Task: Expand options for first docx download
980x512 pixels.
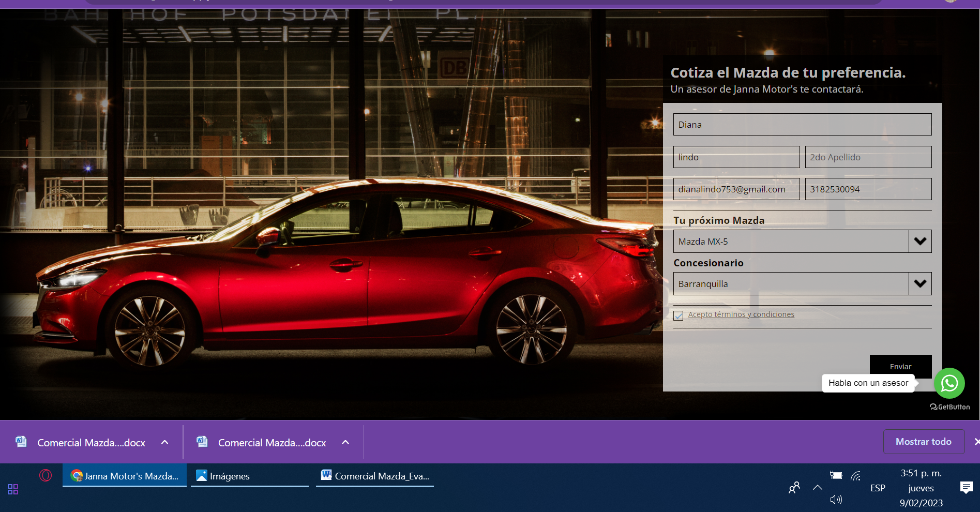Action: 165,442
